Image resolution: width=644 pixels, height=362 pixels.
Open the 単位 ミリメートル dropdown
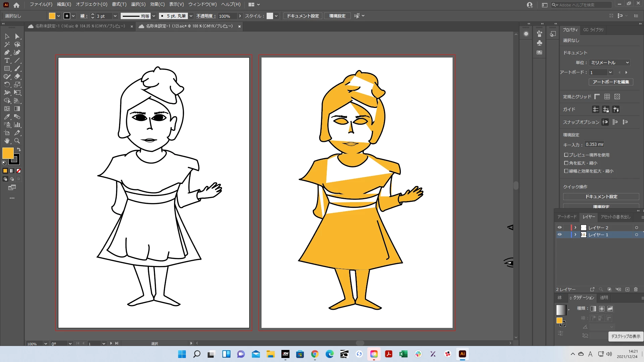pos(609,63)
